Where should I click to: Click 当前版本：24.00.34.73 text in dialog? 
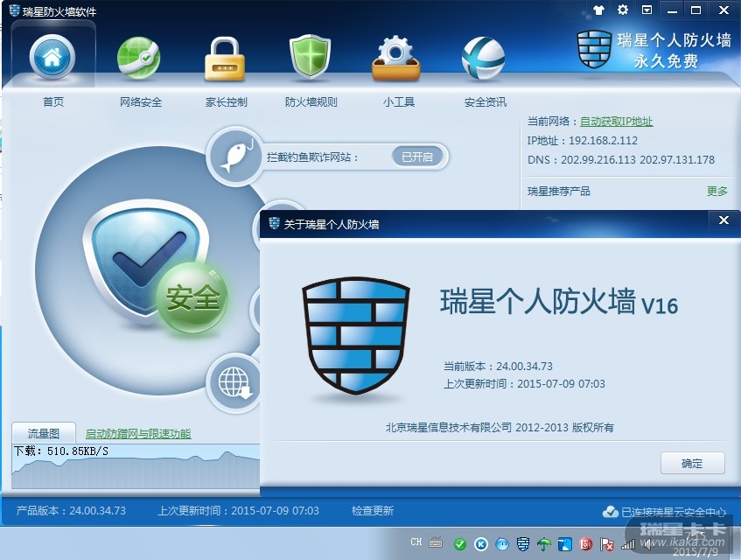pos(498,366)
